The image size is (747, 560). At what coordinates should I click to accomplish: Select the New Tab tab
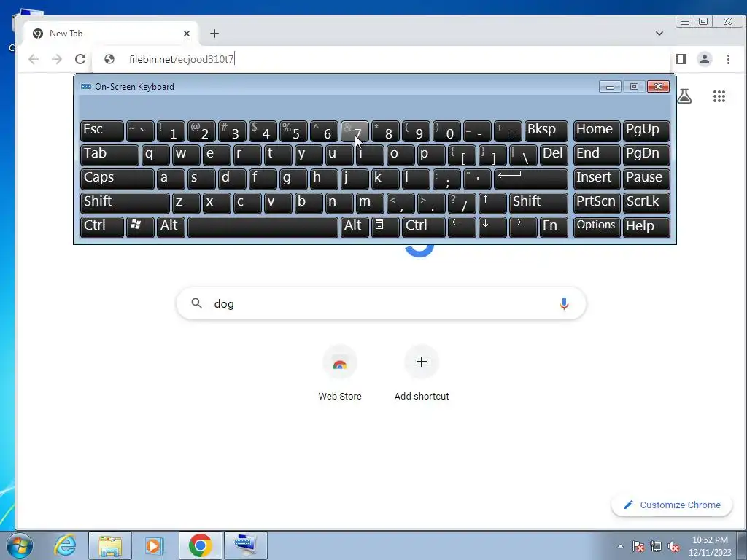click(111, 34)
